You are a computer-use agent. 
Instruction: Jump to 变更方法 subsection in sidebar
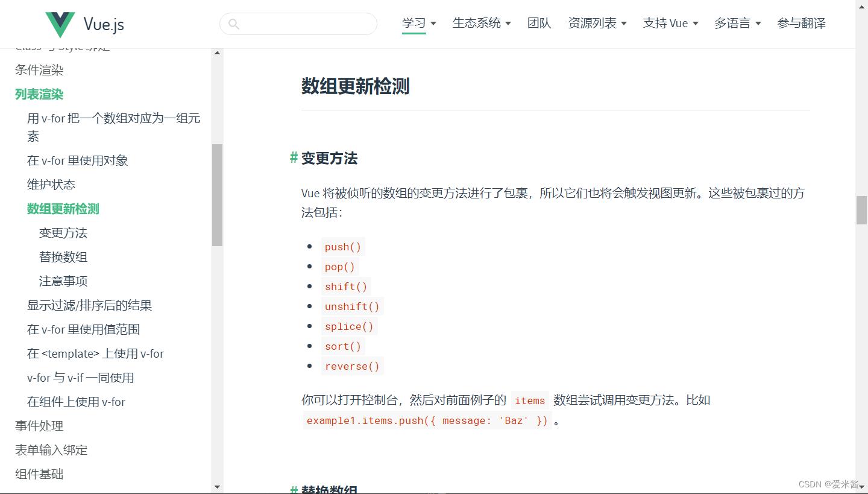click(63, 233)
